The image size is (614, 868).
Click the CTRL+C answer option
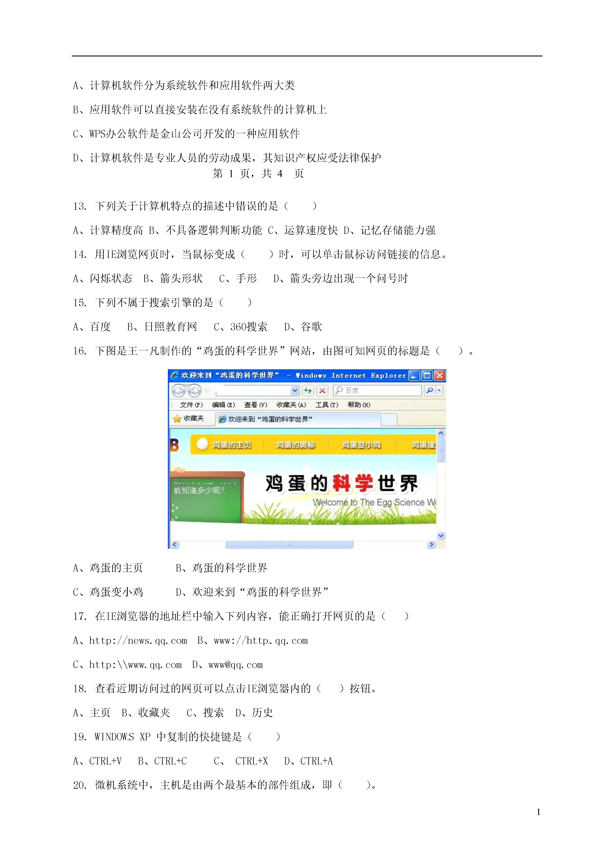click(163, 761)
